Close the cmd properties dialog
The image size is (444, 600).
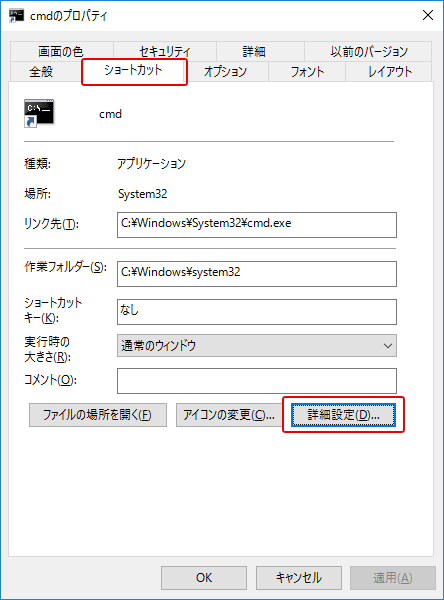click(x=428, y=15)
